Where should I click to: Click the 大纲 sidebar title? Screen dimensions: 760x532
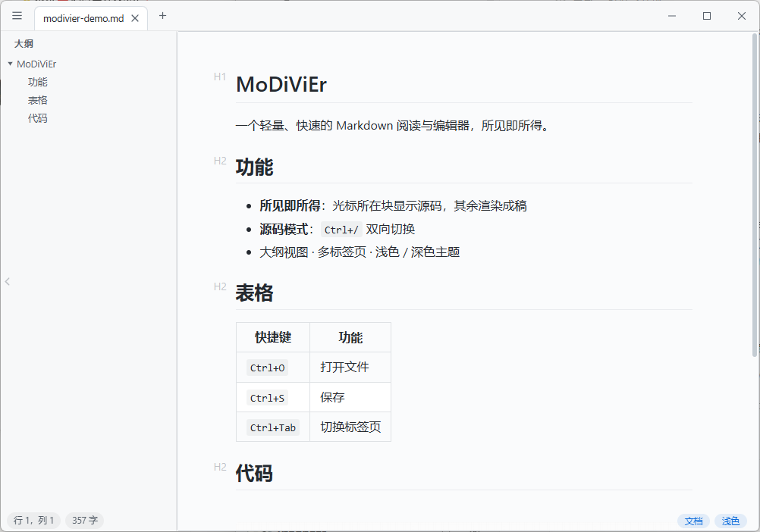click(x=24, y=43)
